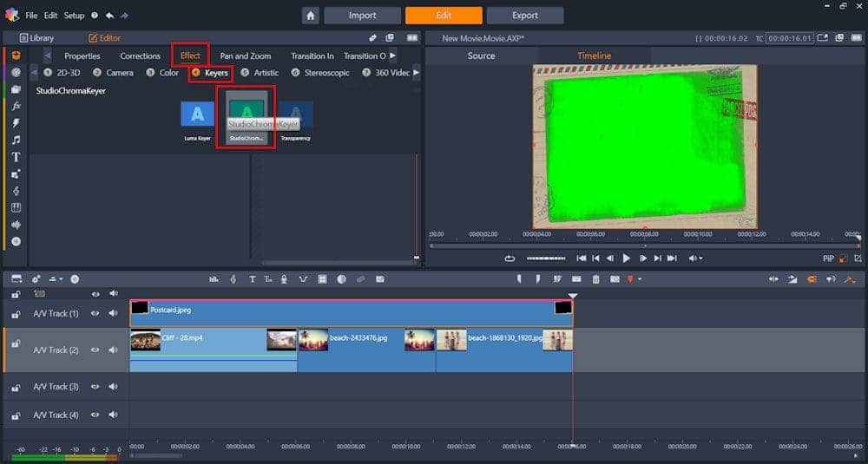
Task: Click the home icon at top
Action: [311, 16]
